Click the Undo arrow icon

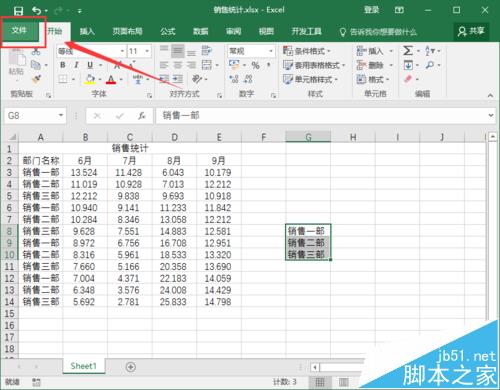click(x=36, y=11)
